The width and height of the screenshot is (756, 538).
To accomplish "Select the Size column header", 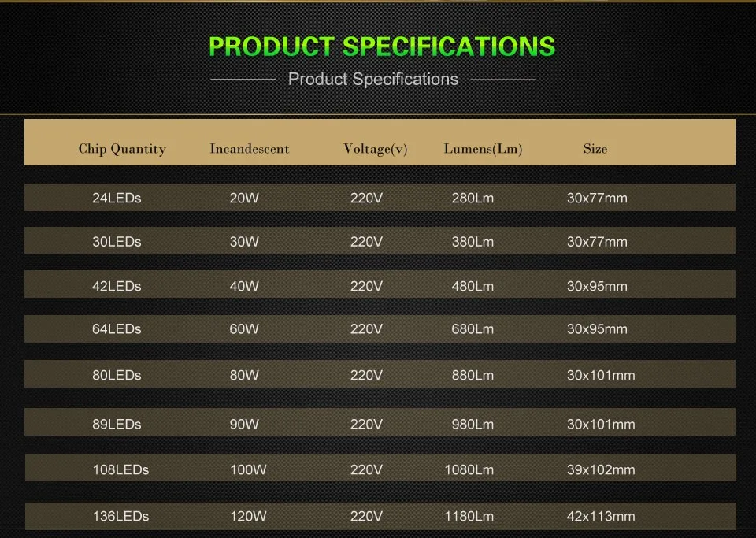I will (595, 148).
